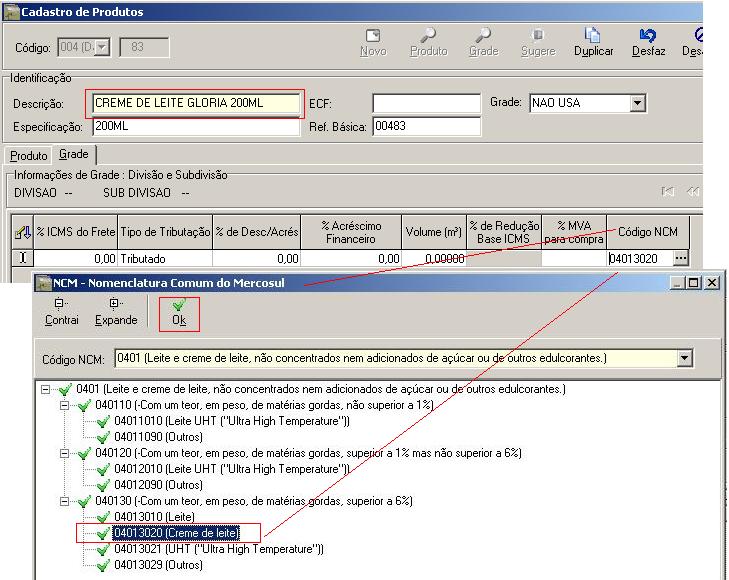The height and width of the screenshot is (580, 729).
Task: Click the Volume (m³) column header
Action: pos(434,232)
